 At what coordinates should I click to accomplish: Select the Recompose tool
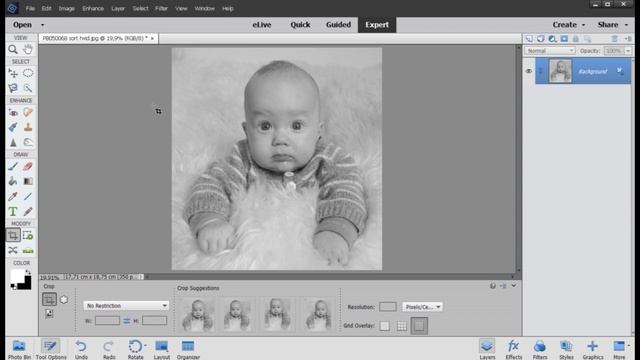28,236
